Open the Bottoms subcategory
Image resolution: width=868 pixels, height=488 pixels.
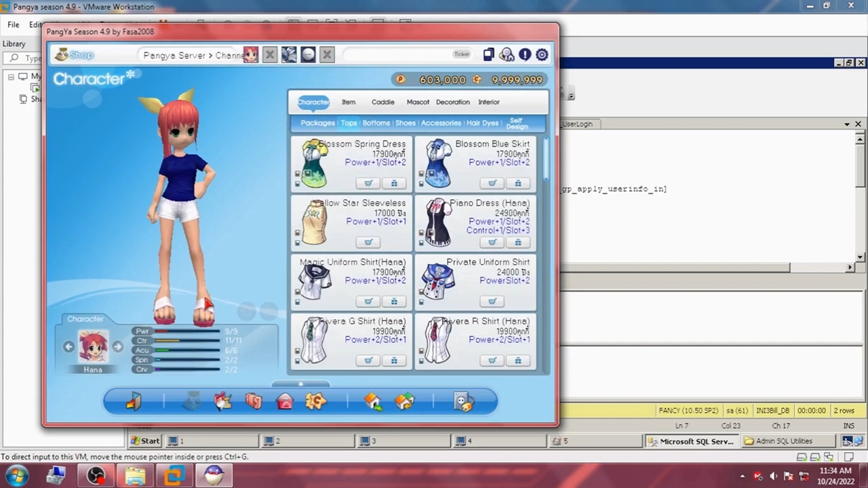tap(376, 123)
